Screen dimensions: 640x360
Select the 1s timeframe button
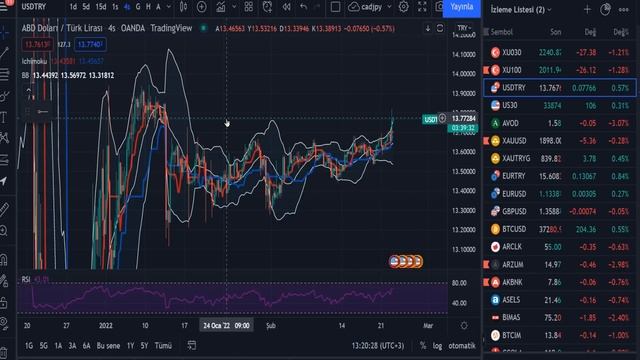point(115,7)
